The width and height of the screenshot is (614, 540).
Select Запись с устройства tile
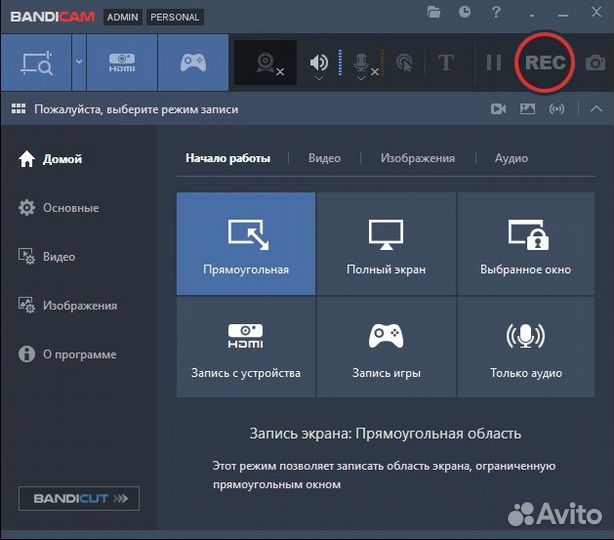point(246,347)
